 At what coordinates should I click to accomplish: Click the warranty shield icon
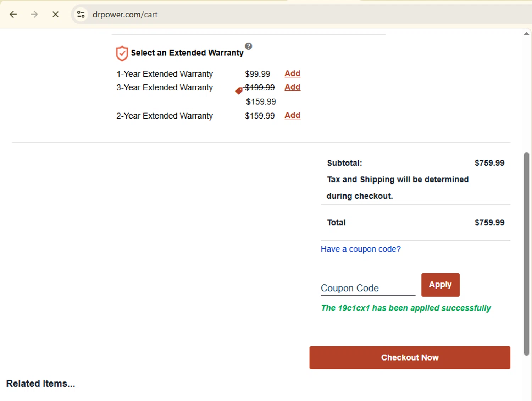pyautogui.click(x=122, y=53)
